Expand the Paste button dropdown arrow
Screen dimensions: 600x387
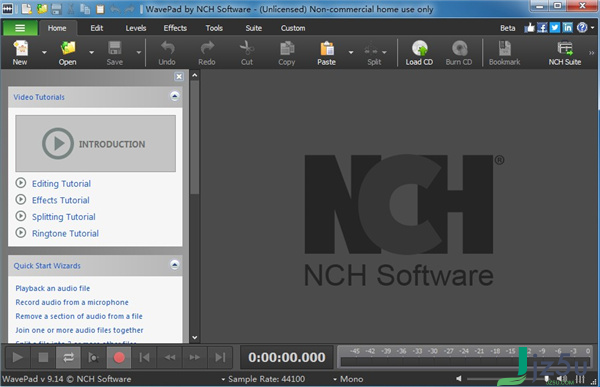[x=351, y=52]
